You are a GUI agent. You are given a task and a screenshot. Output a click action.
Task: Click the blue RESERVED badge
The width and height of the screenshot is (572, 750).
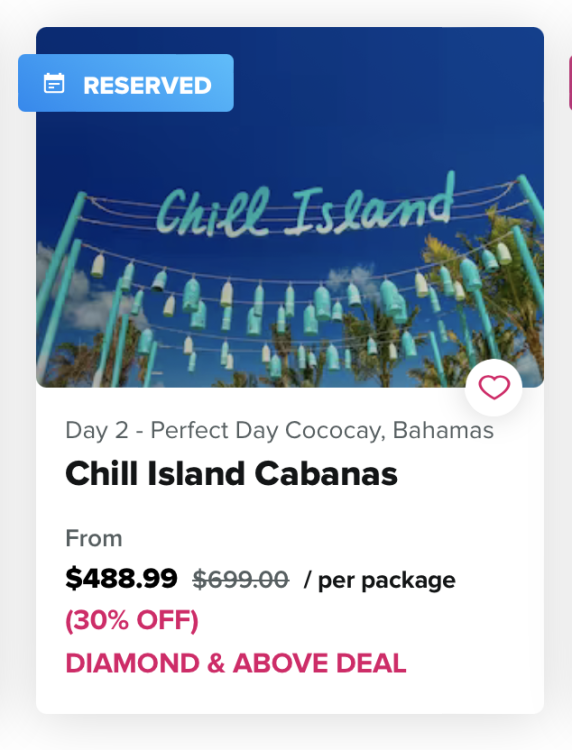(126, 83)
